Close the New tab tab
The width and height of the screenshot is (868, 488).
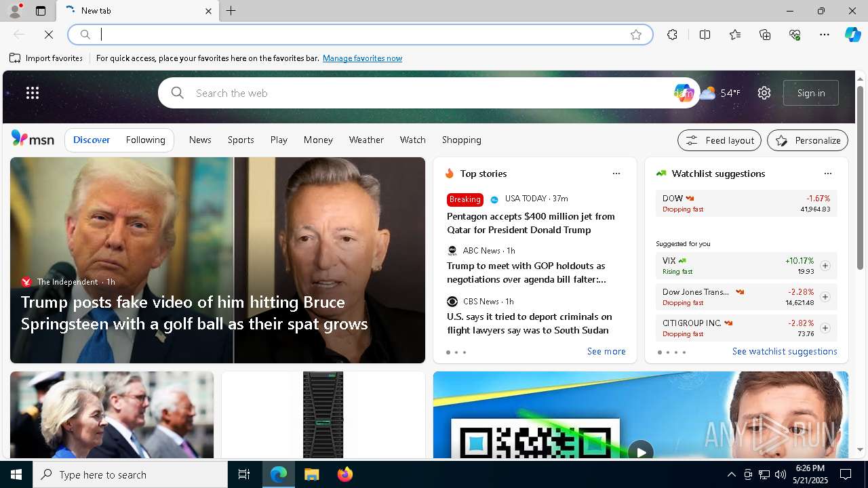point(208,11)
